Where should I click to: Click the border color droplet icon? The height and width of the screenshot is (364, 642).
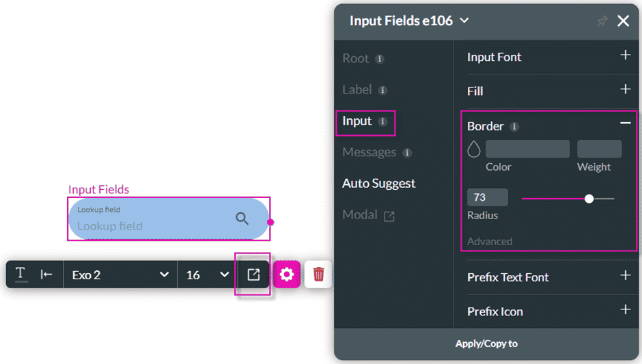pyautogui.click(x=474, y=149)
